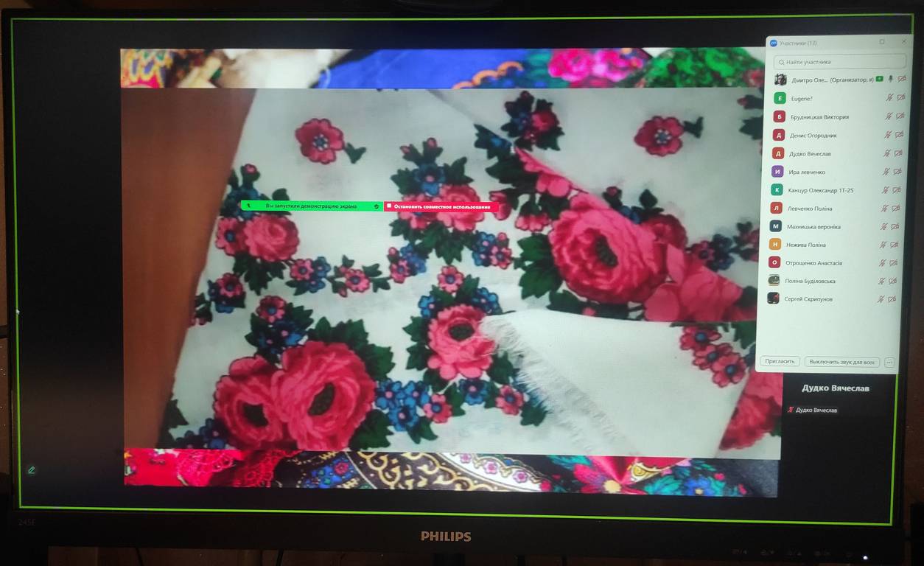Screen dimensions: 924x566
Task: Click the muted microphone icon for Денис Огородник
Action: coord(889,135)
